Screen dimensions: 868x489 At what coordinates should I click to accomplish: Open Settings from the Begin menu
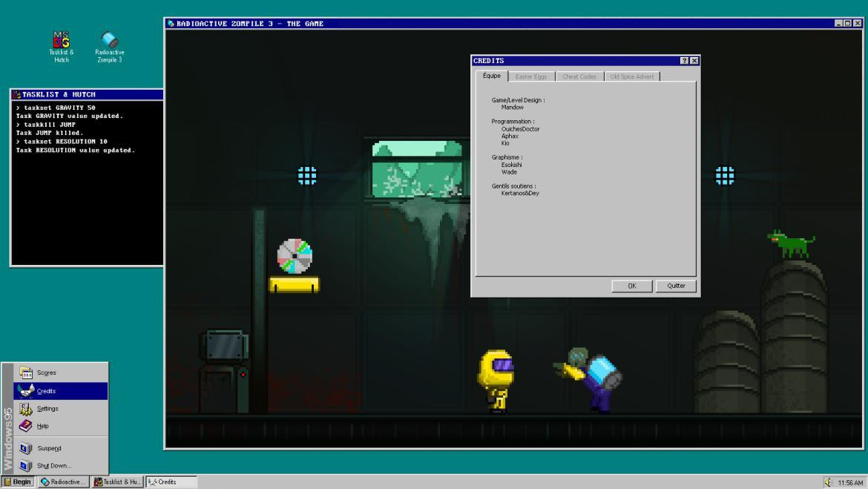61,409
